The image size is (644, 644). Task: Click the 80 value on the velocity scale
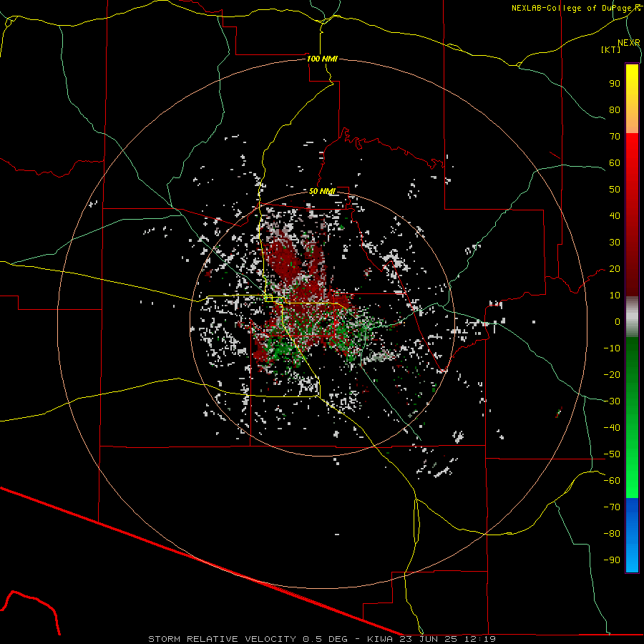(615, 109)
